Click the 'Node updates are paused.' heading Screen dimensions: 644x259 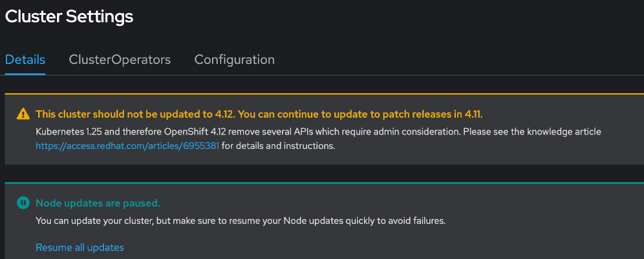(x=98, y=203)
